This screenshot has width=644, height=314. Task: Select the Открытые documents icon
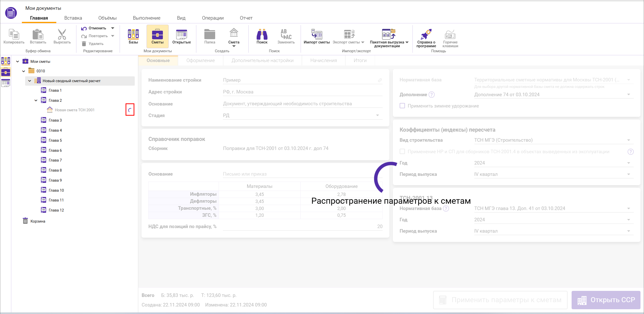coord(181,35)
